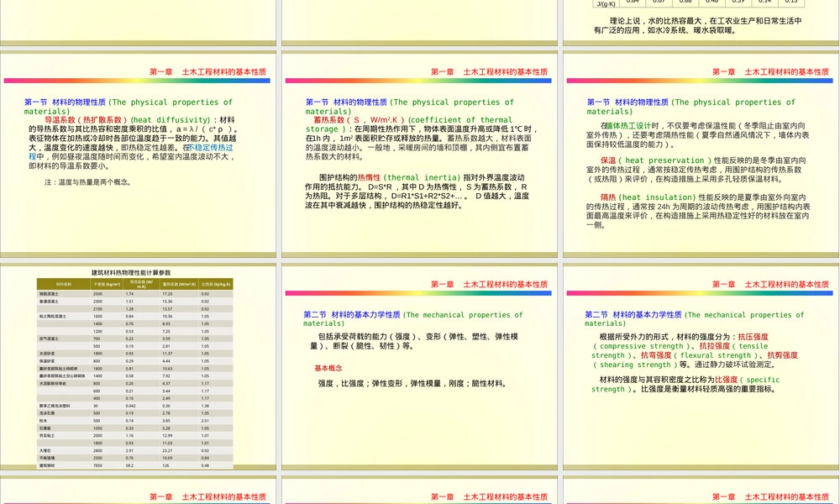This screenshot has width=840, height=504.
Task: Click the table title 建筑材料热物理性能计算参数
Action: tap(131, 273)
